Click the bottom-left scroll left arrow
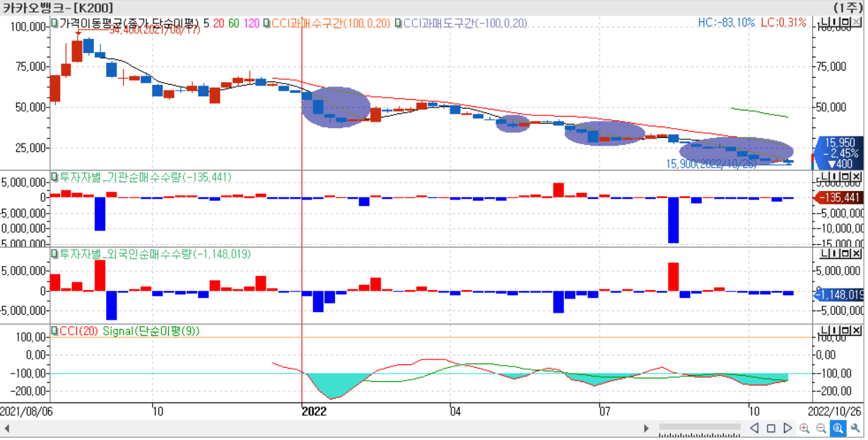 point(7,429)
